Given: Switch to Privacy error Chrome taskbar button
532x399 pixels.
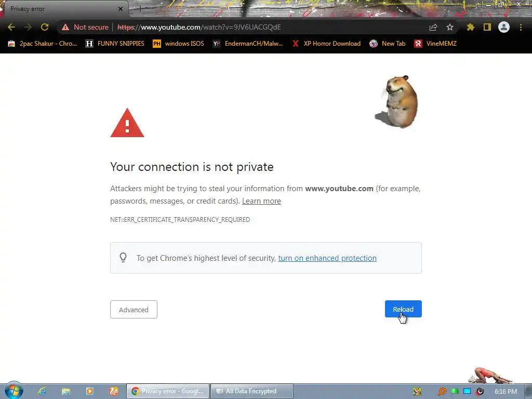Looking at the screenshot, I should point(168,391).
